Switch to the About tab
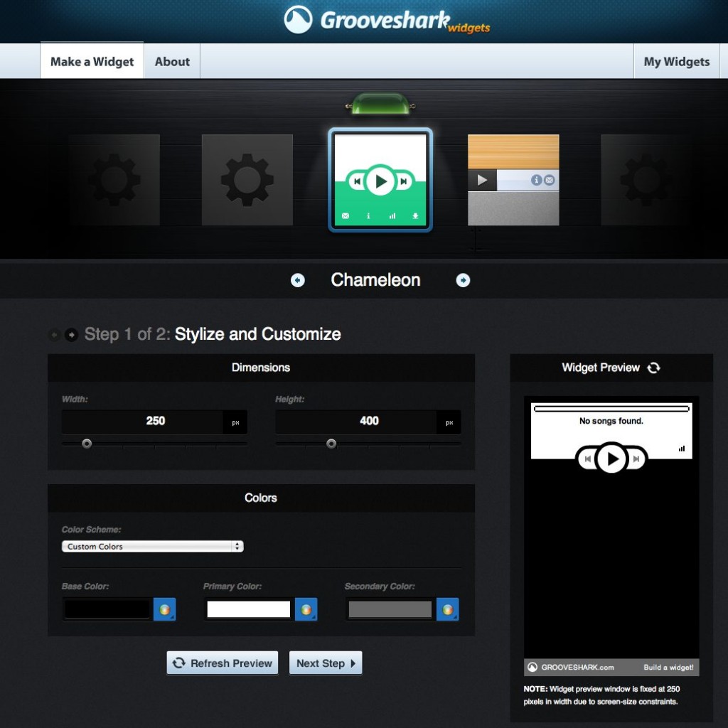This screenshot has height=728, width=728. 172,62
